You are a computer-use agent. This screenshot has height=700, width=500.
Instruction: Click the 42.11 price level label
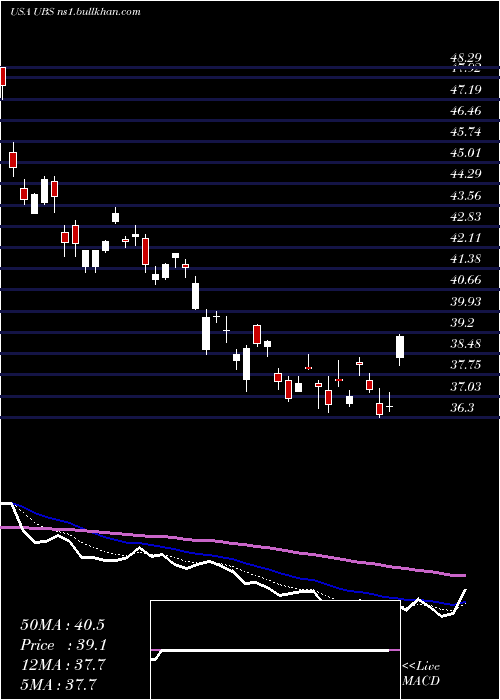pyautogui.click(x=466, y=238)
